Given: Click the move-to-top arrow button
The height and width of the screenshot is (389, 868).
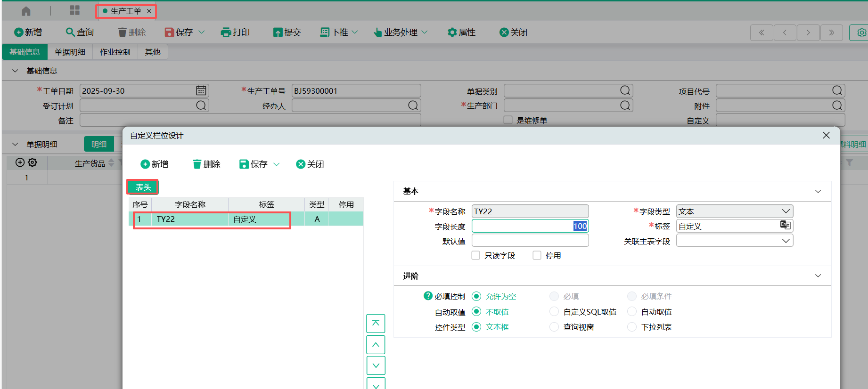Looking at the screenshot, I should point(376,324).
